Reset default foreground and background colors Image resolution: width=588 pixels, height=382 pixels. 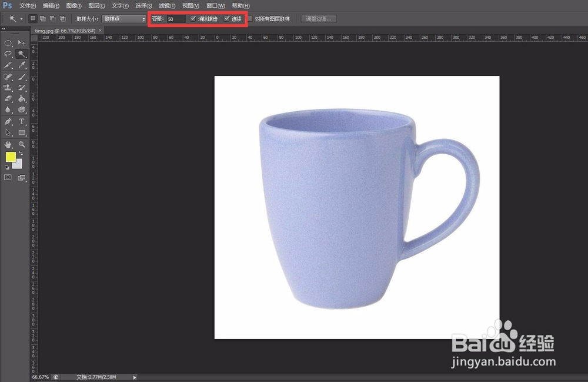coord(7,167)
